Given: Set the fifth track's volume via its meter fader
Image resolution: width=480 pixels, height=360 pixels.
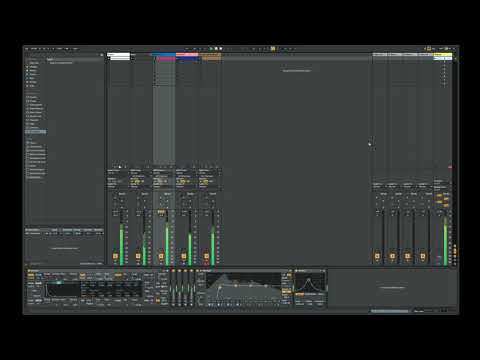Looking at the screenshot, I should (x=213, y=237).
